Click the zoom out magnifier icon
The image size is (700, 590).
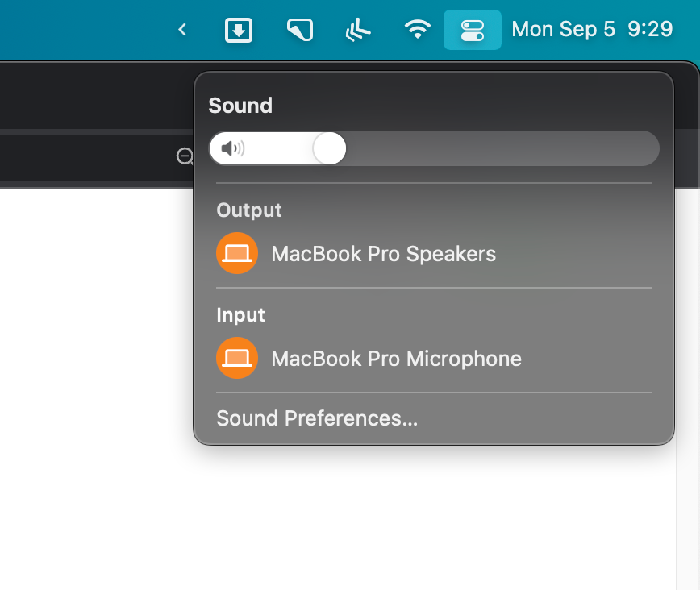click(185, 156)
